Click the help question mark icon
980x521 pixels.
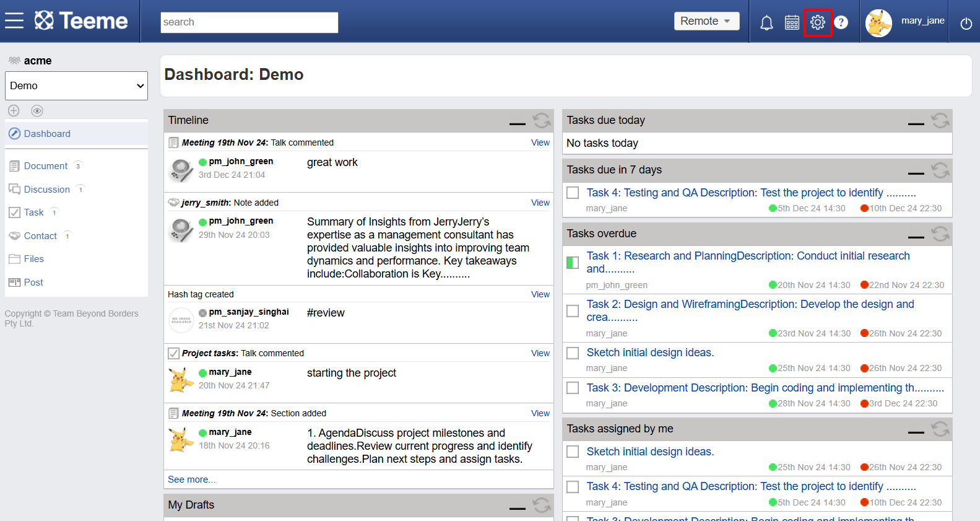[x=841, y=22]
